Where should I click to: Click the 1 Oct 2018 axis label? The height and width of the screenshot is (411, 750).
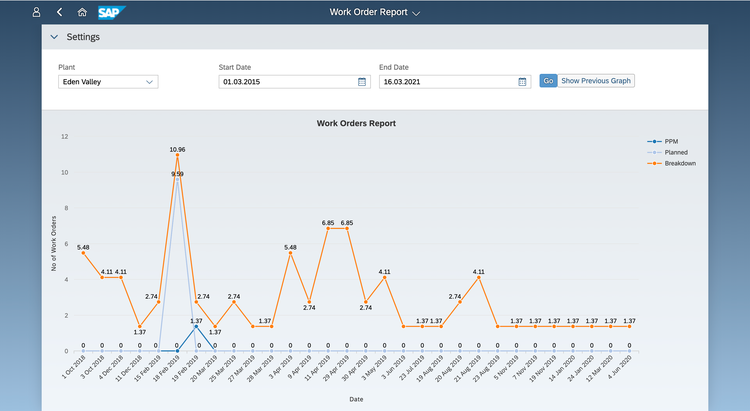[x=74, y=367]
